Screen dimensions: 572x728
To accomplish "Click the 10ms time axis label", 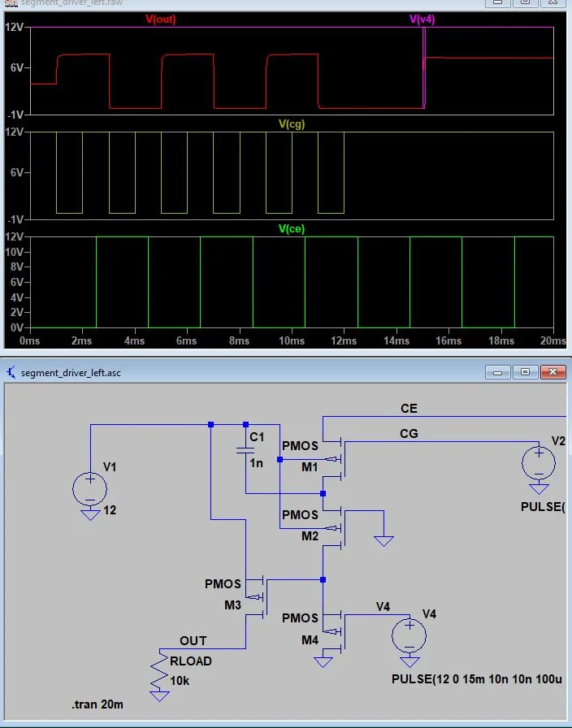I will click(x=292, y=340).
